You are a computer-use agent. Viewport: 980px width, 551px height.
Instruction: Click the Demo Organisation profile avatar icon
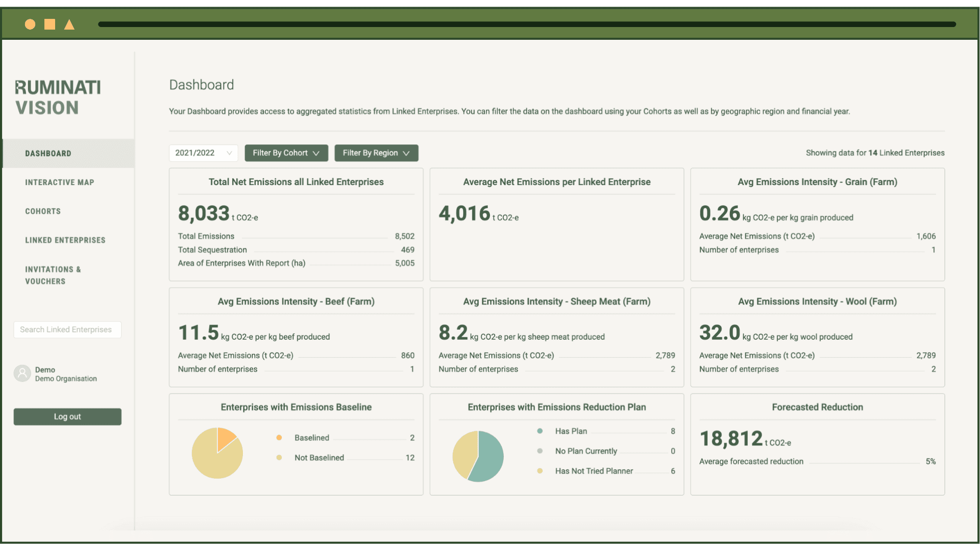tap(22, 373)
